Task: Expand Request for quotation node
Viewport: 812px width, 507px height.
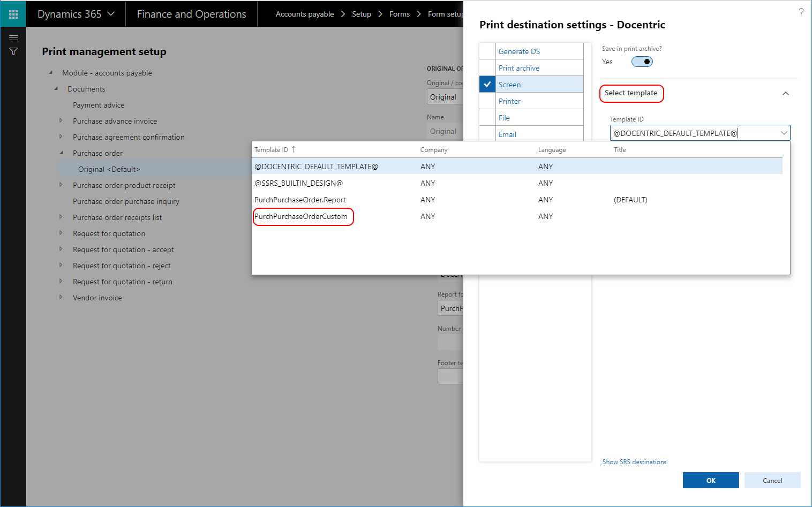Action: coord(61,233)
